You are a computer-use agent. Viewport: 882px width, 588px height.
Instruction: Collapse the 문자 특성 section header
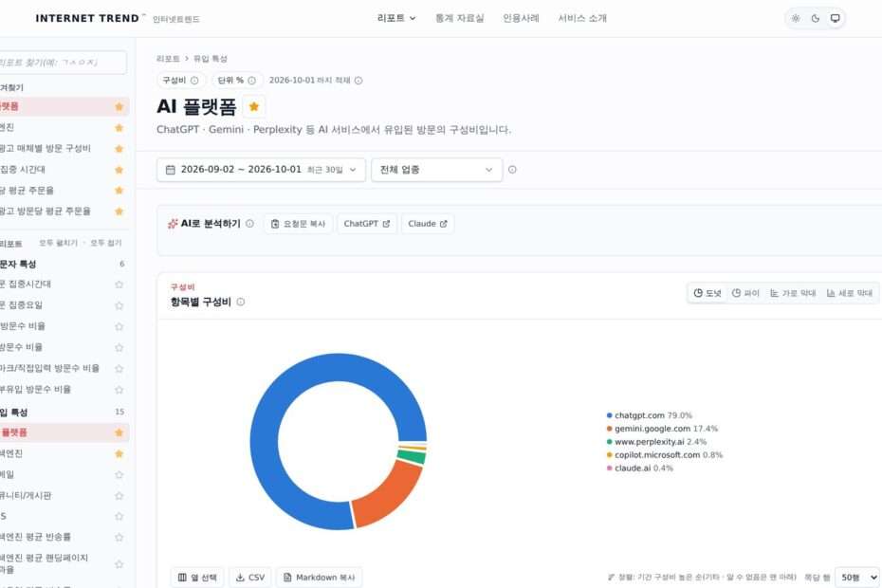click(62, 264)
